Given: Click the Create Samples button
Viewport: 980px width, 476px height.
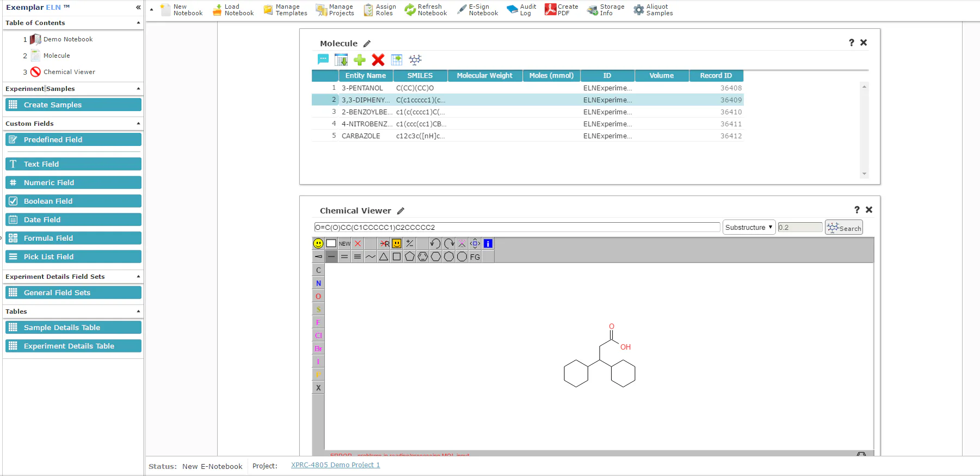Looking at the screenshot, I should click(x=73, y=105).
